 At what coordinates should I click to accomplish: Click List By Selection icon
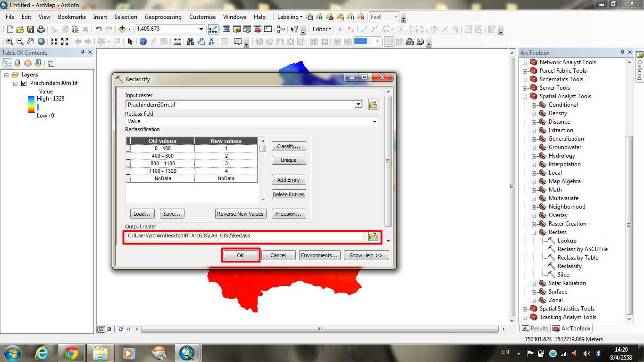click(38, 63)
